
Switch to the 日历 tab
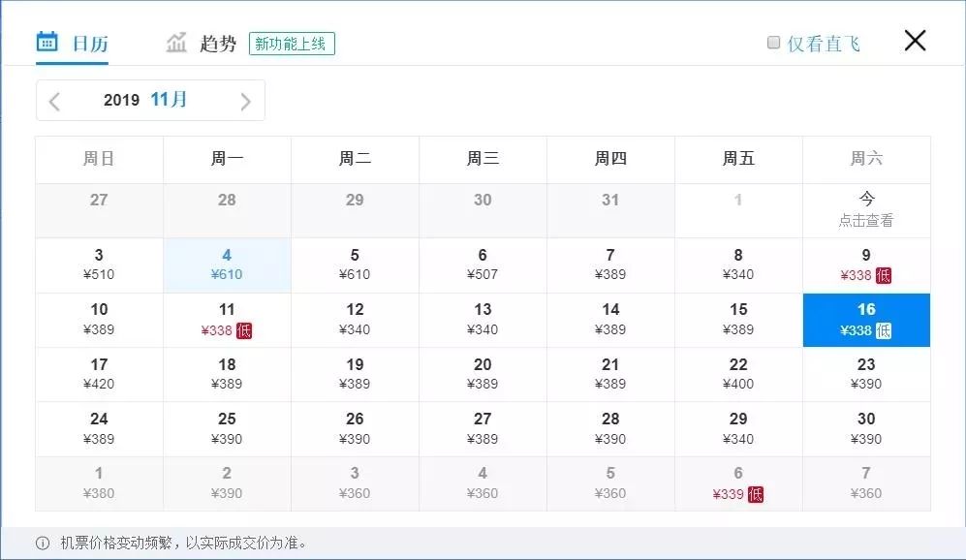(73, 43)
